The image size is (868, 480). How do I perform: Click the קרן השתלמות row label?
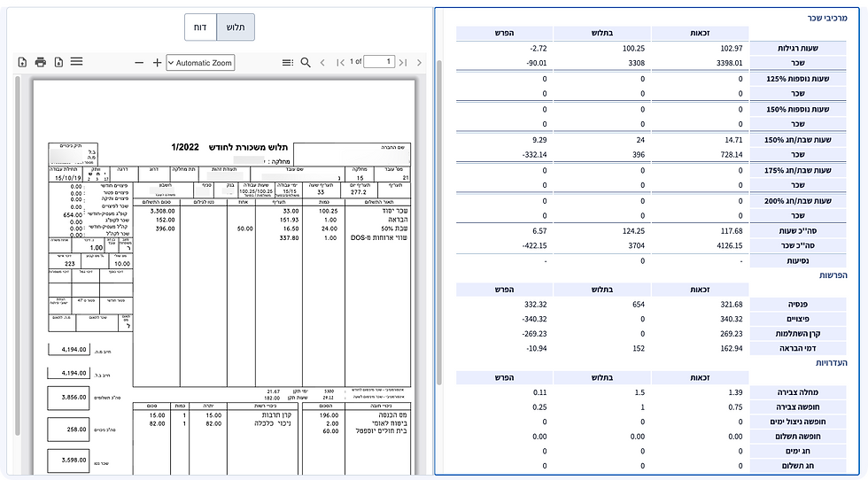(x=798, y=334)
